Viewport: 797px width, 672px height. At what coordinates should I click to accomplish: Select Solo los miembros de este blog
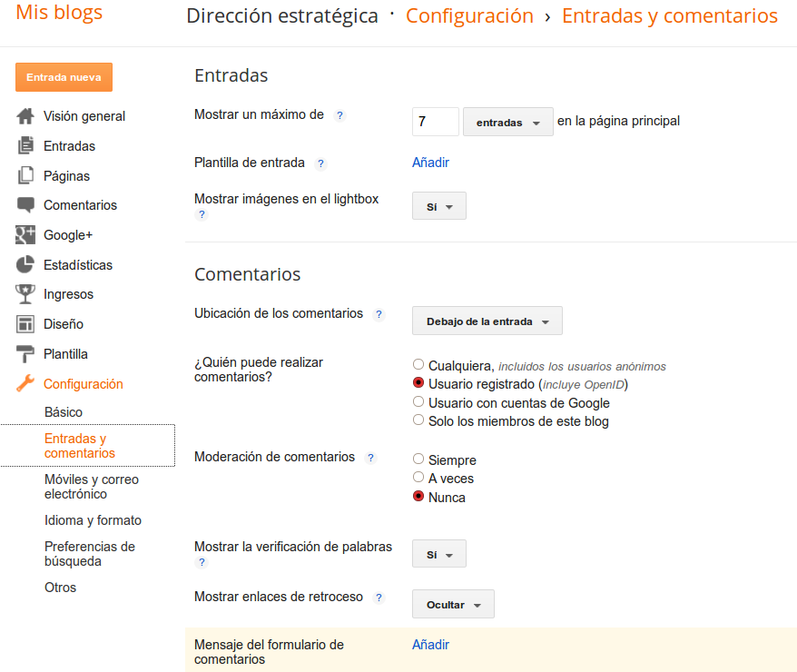point(418,420)
